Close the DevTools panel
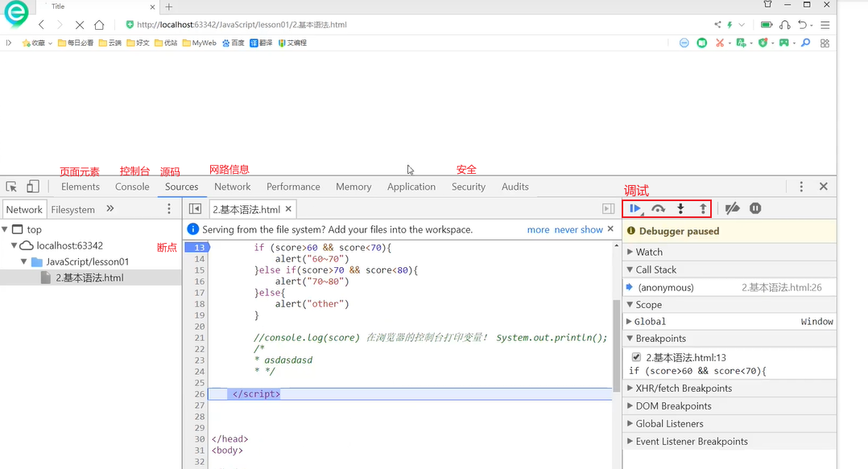 [824, 187]
